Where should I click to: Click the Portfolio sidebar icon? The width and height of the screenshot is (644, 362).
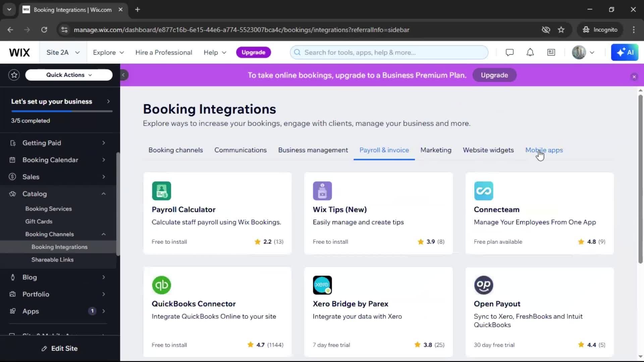click(x=13, y=294)
